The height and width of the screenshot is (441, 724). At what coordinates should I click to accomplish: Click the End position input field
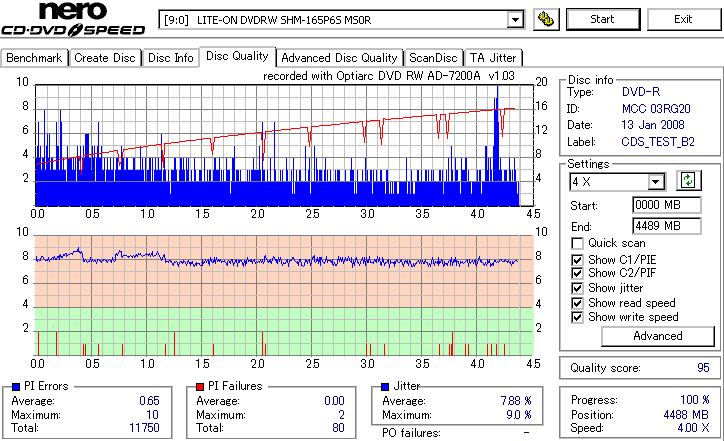666,226
